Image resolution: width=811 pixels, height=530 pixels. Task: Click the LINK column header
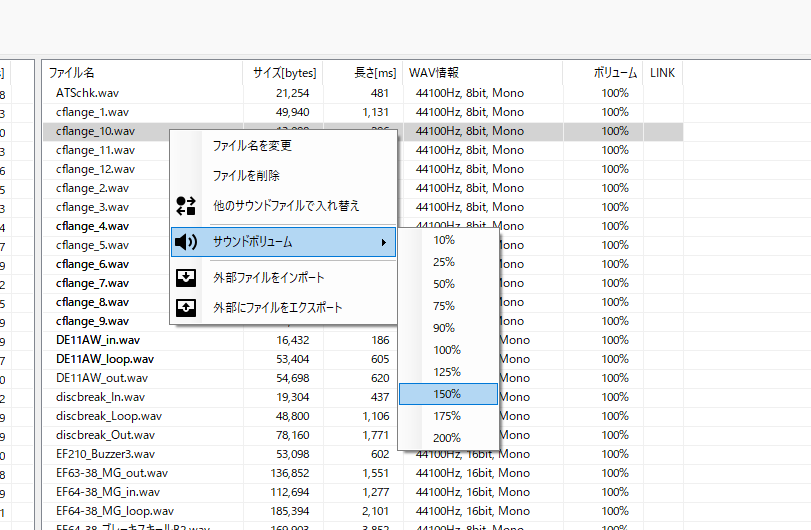(663, 73)
